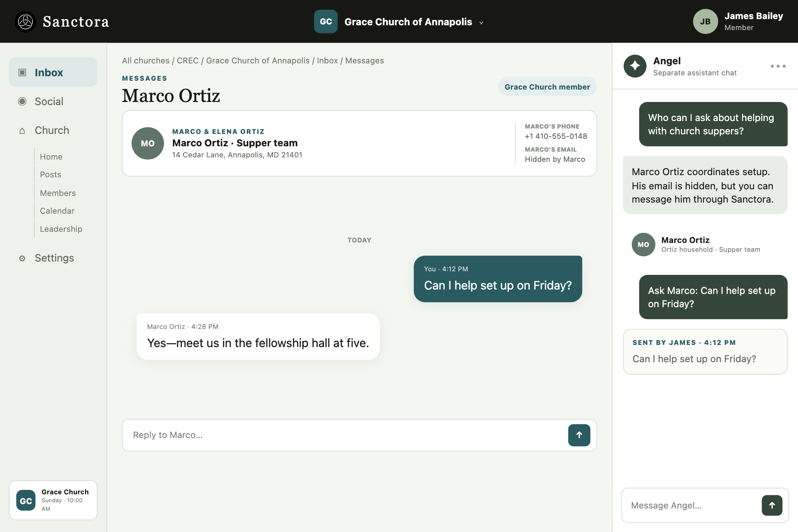Click your message sent at 4:12 PM

[498, 279]
